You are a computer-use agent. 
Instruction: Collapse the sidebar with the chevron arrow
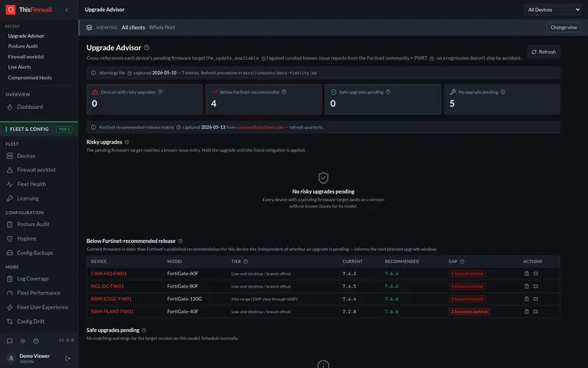(x=67, y=10)
